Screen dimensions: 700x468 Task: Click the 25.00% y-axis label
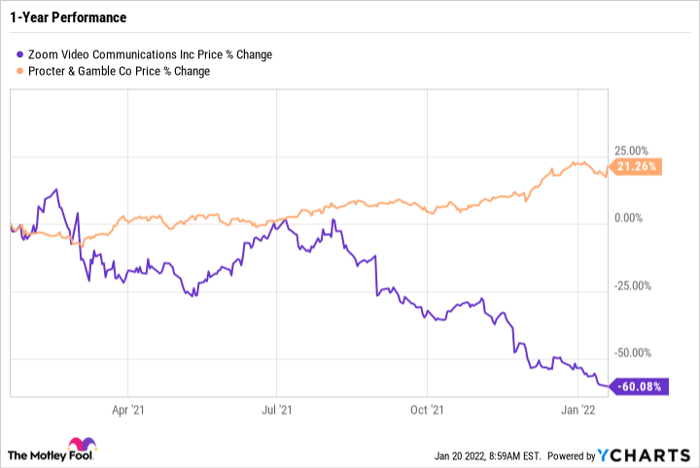click(634, 148)
